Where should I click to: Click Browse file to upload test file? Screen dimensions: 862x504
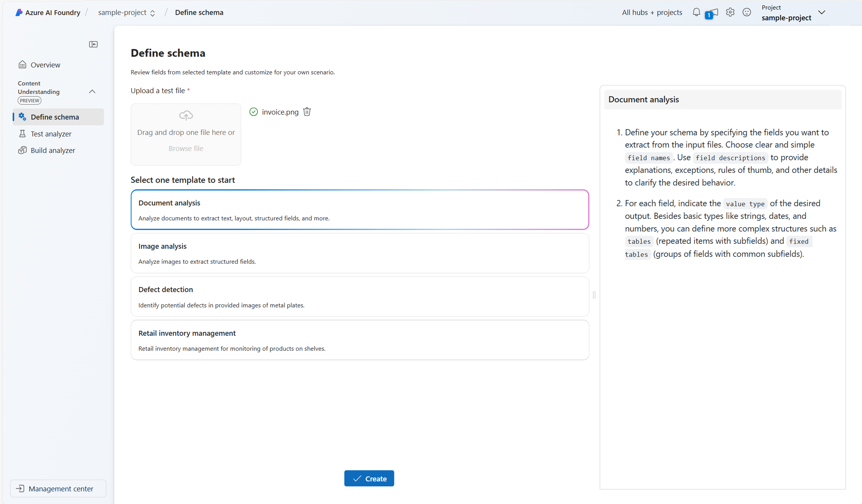[185, 148]
